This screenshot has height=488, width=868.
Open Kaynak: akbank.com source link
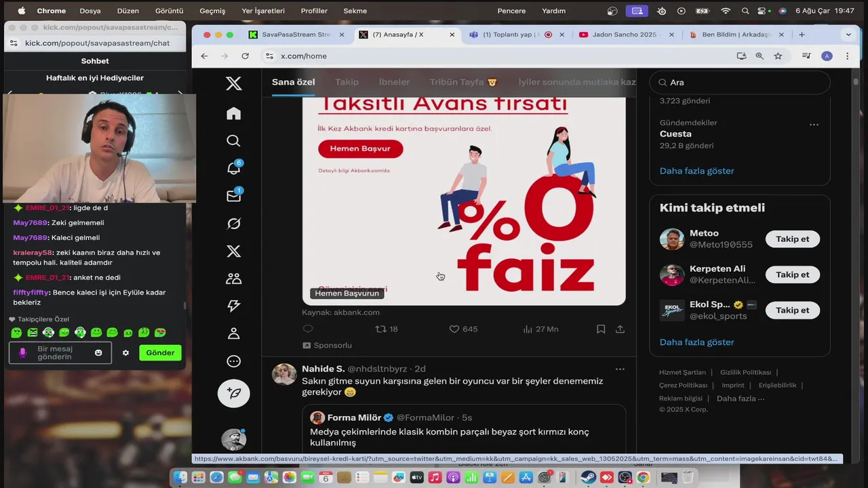[x=340, y=312]
